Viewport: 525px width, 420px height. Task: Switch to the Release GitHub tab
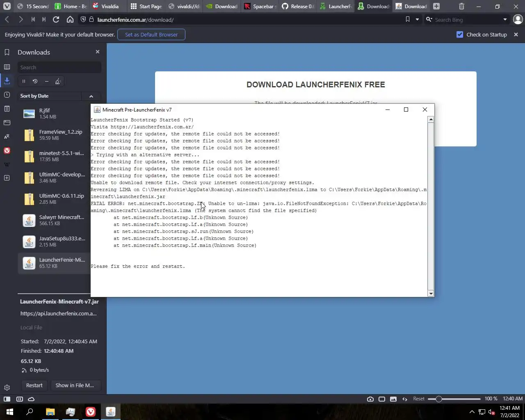tap(297, 6)
